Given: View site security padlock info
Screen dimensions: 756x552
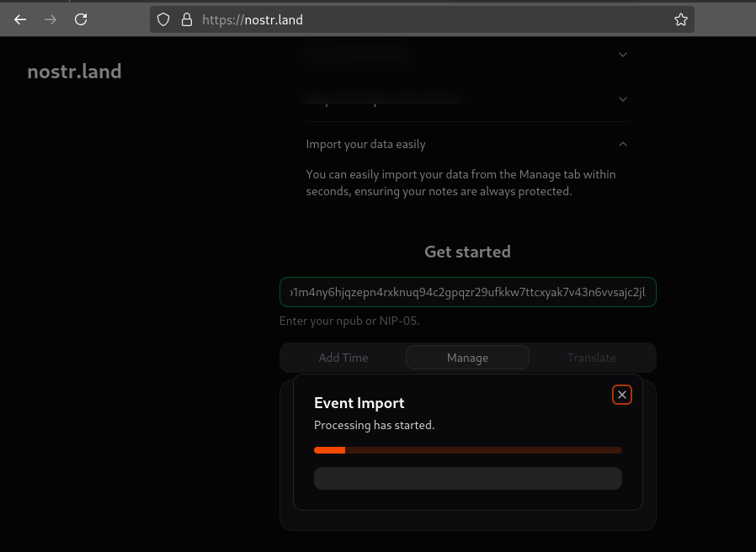Looking at the screenshot, I should click(x=187, y=19).
